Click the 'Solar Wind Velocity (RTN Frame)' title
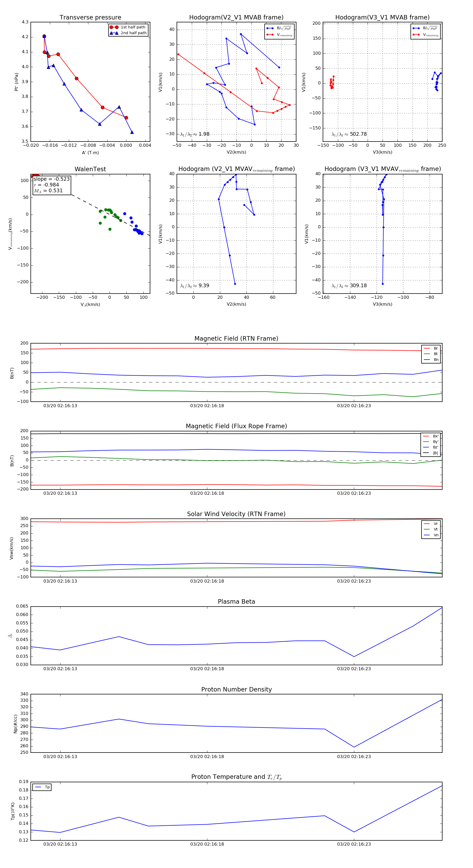473x868 pixels. (236, 514)
